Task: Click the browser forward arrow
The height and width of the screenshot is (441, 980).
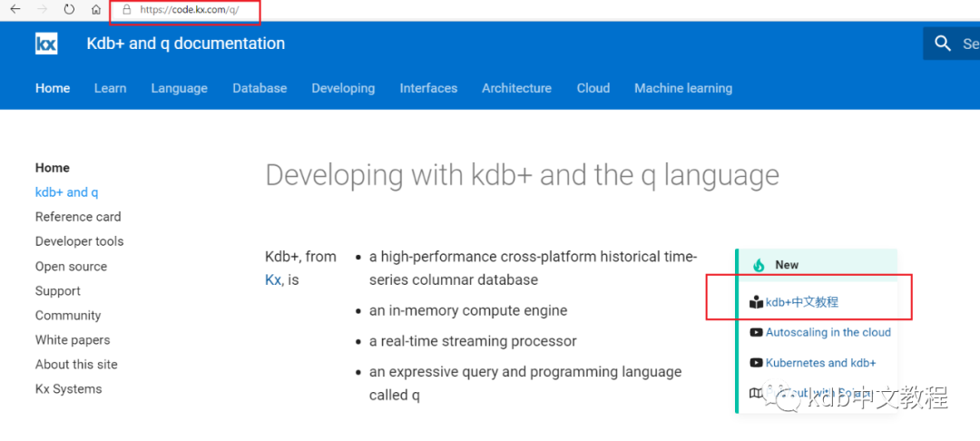Action: pos(42,10)
